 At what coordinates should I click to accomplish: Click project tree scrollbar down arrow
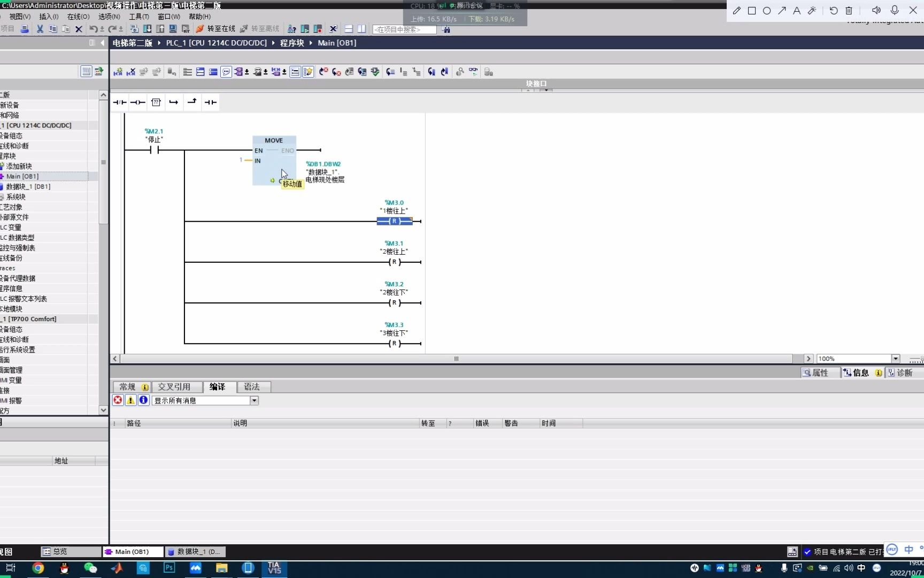coord(103,410)
